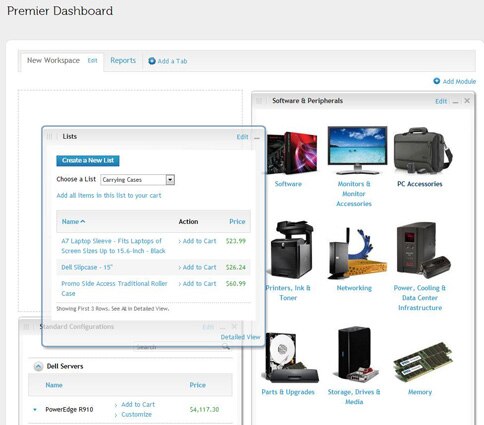Image resolution: width=484 pixels, height=425 pixels.
Task: Click Storage, Drives & Media link
Action: (x=354, y=397)
